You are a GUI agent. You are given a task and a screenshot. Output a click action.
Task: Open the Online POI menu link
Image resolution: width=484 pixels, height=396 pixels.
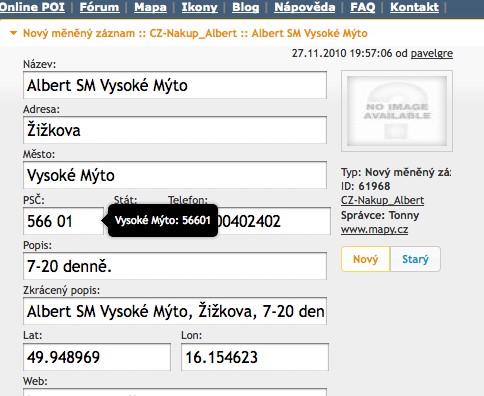[x=32, y=7]
